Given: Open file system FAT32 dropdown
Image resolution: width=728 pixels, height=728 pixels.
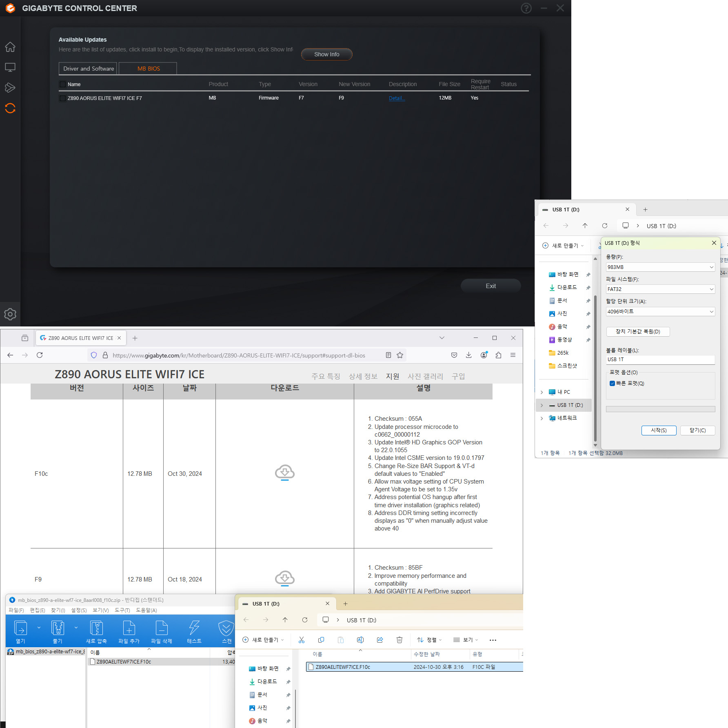Looking at the screenshot, I should tap(660, 289).
